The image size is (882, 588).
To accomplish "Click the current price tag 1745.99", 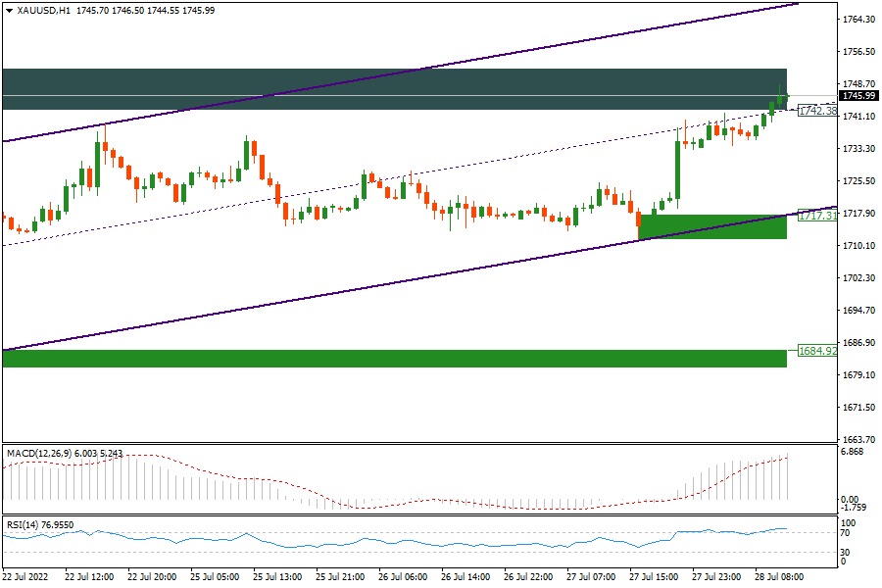I will pos(857,95).
